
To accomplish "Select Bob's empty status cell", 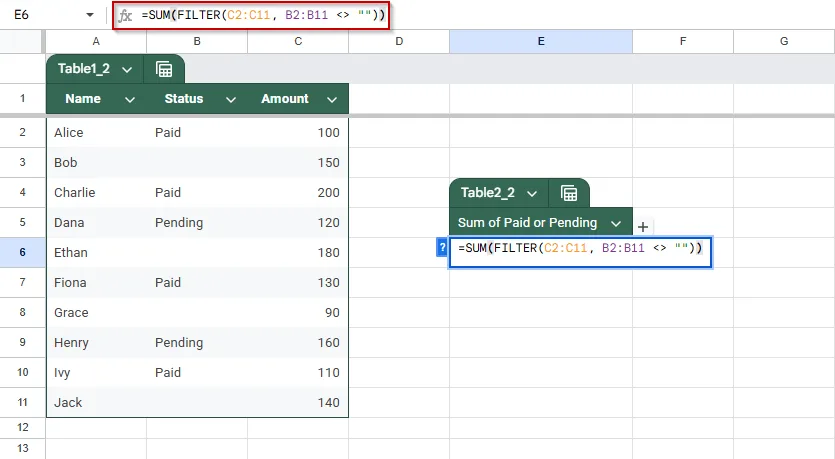I will tap(197, 162).
